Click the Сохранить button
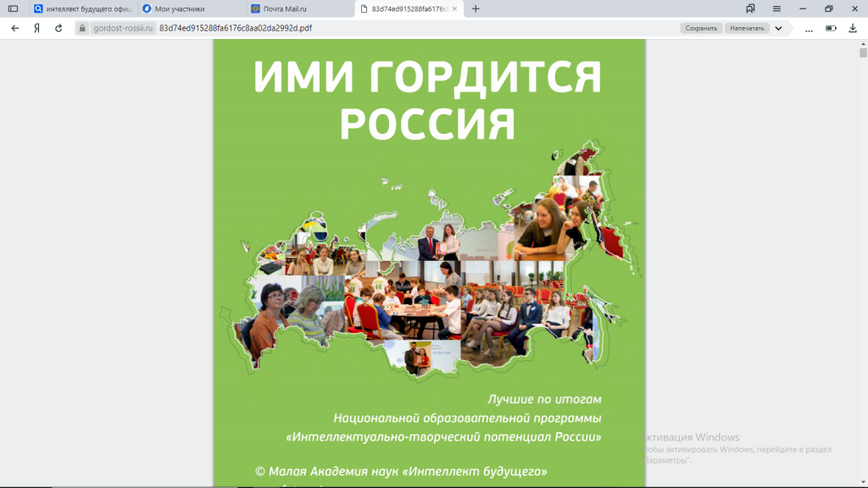The height and width of the screenshot is (488, 868). 701,28
